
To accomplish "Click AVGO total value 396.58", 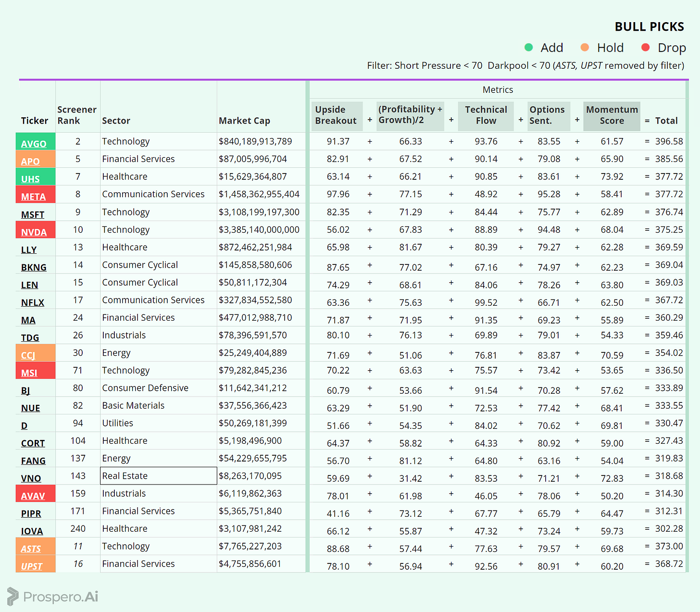I will point(669,141).
